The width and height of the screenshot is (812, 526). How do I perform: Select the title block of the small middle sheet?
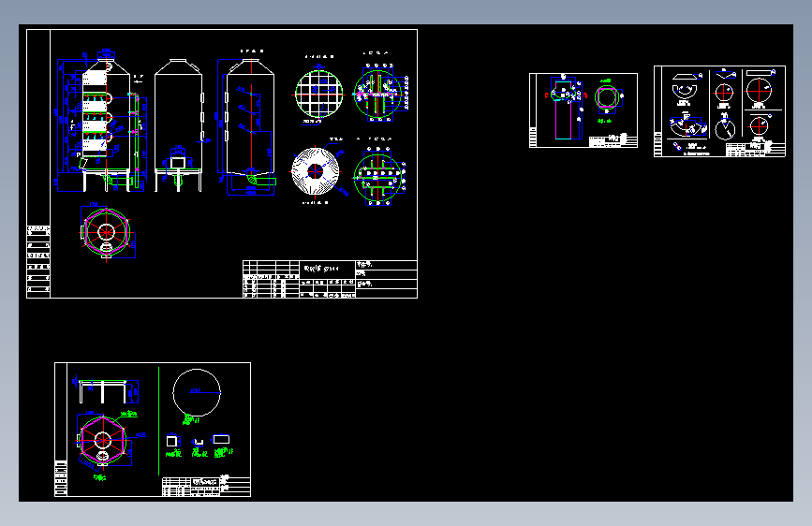(x=613, y=140)
